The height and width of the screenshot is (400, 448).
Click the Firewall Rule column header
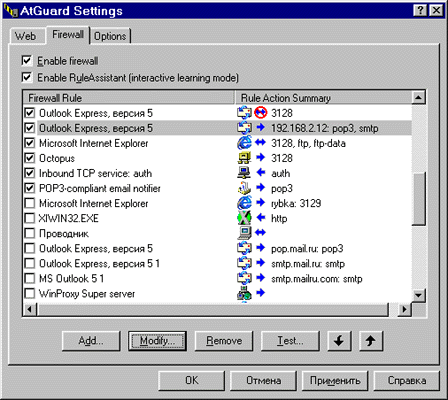click(x=129, y=98)
